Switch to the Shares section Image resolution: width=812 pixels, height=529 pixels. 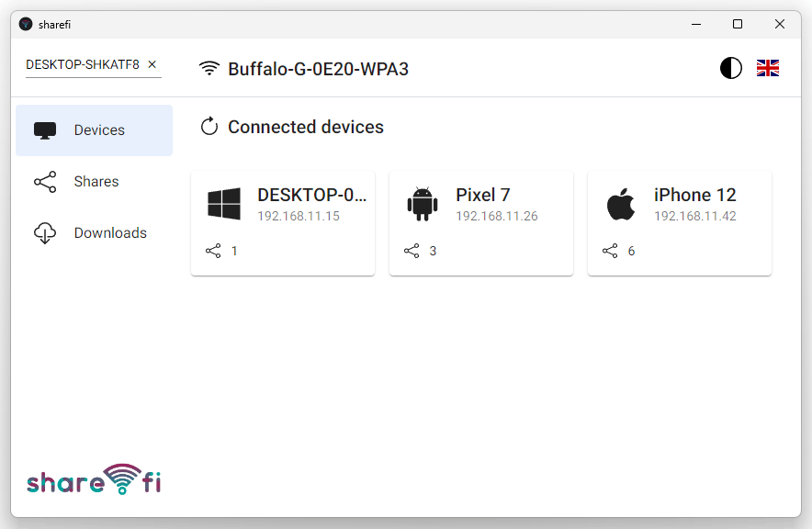(95, 182)
